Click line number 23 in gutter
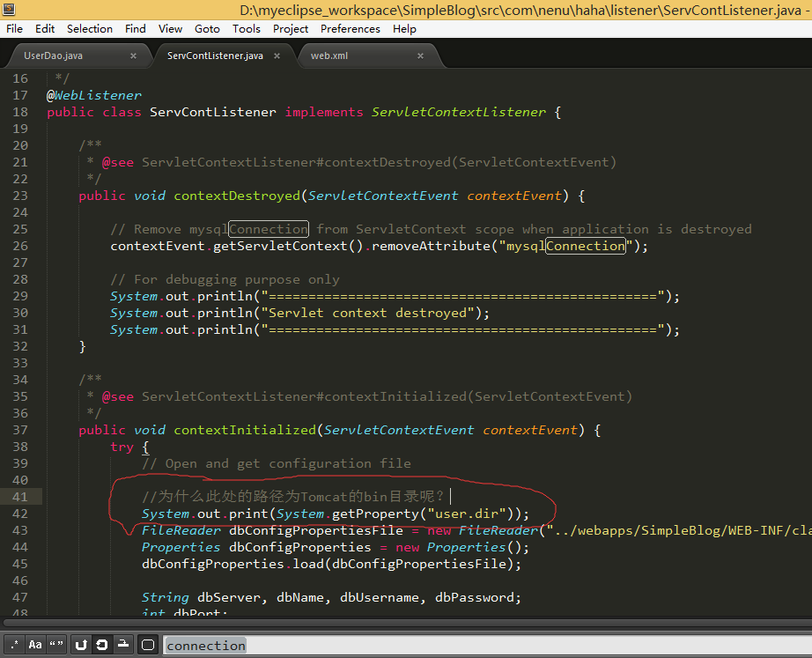812x658 pixels. pyautogui.click(x=20, y=196)
